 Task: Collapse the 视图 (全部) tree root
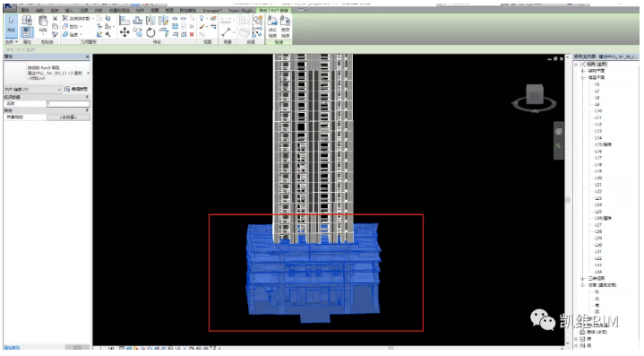click(x=577, y=65)
